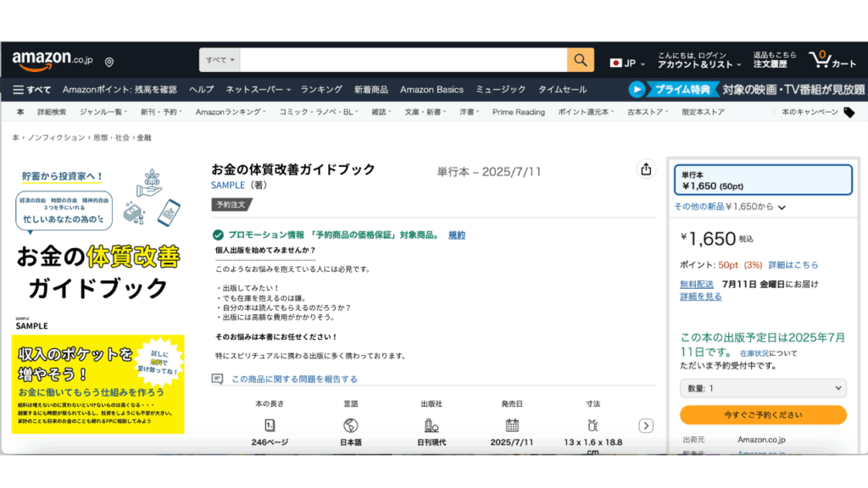The image size is (868, 488).
Task: Click the SAMPLE author link
Action: coord(227,186)
